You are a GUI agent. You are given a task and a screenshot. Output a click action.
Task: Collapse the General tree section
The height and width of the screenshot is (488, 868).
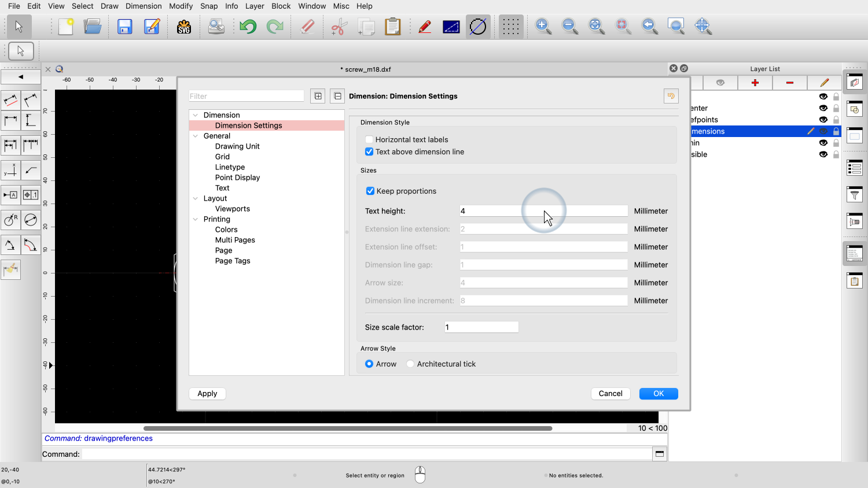tap(196, 136)
